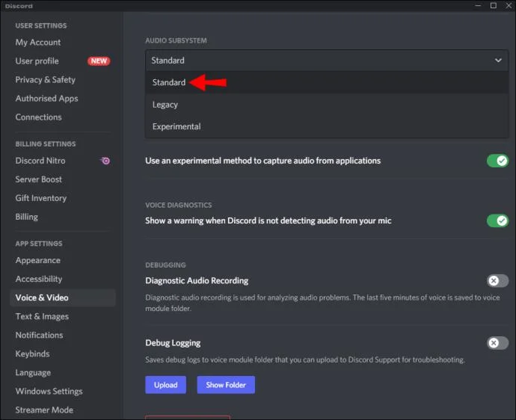Select Connections in sidebar
This screenshot has height=420, width=516.
(x=38, y=117)
